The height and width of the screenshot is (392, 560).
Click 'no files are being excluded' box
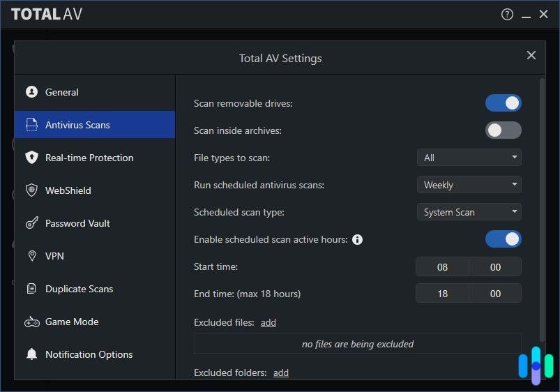358,344
